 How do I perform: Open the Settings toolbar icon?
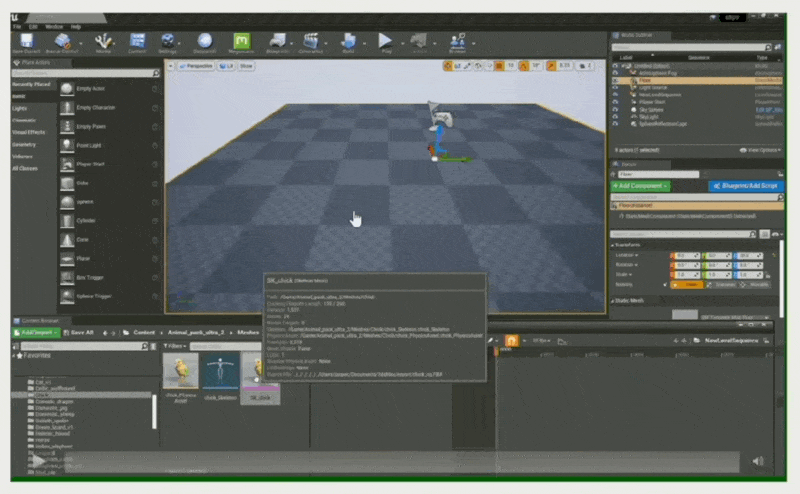pyautogui.click(x=167, y=41)
